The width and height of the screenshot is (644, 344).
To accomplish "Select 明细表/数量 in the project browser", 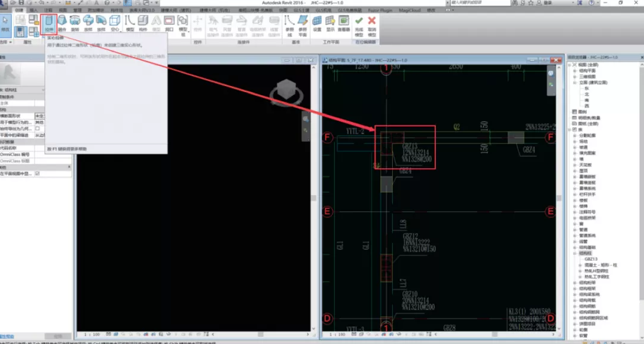I will tap(589, 118).
